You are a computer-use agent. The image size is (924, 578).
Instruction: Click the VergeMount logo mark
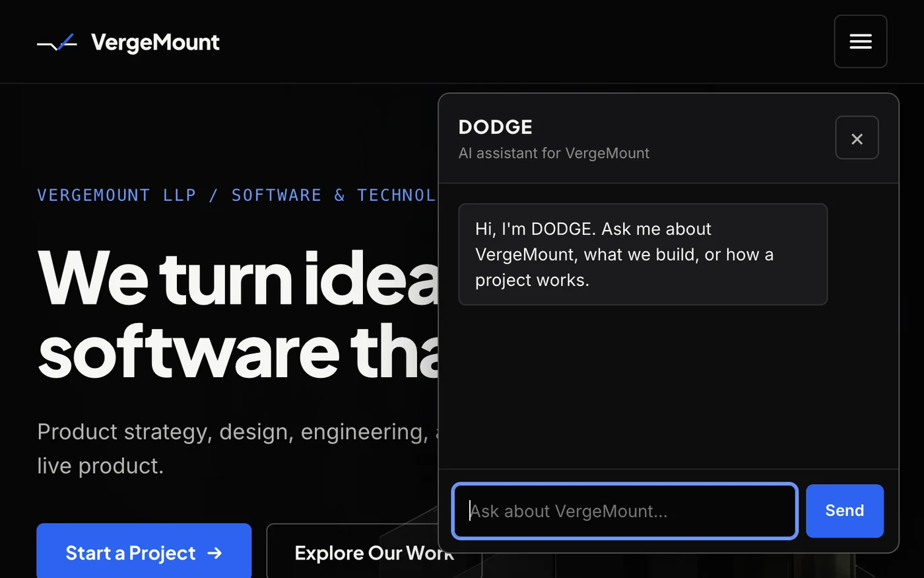pyautogui.click(x=57, y=43)
